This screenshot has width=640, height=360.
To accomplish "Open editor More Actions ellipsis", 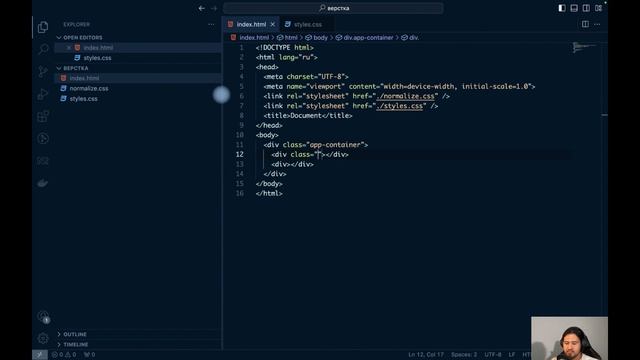I will 597,24.
